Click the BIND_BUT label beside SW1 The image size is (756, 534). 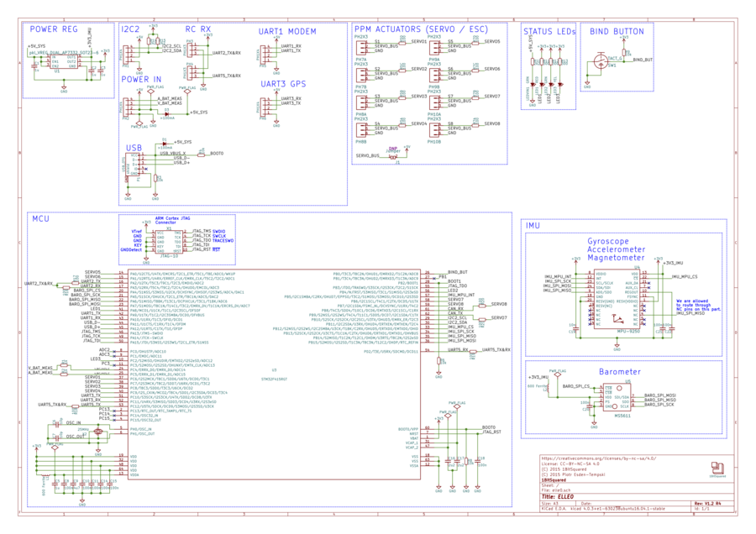(643, 60)
